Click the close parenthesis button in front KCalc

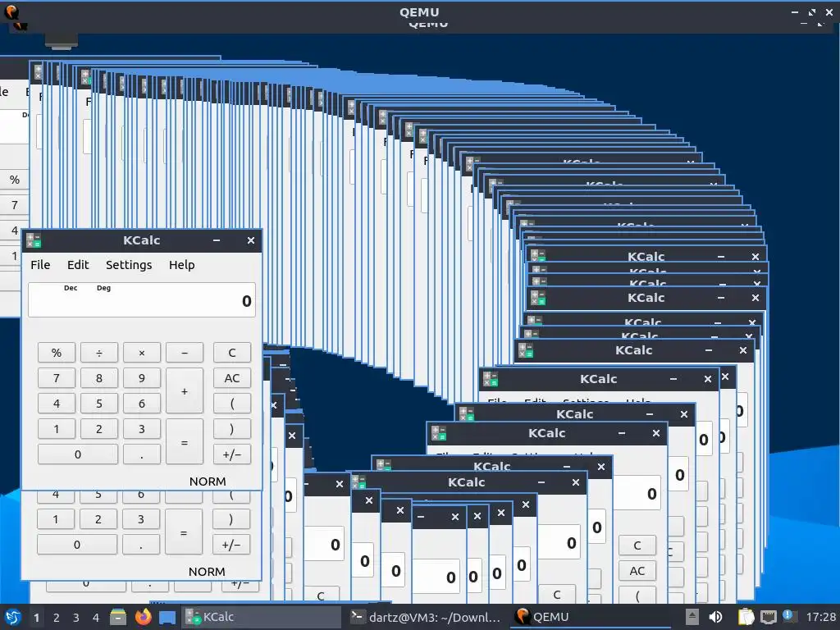232,429
